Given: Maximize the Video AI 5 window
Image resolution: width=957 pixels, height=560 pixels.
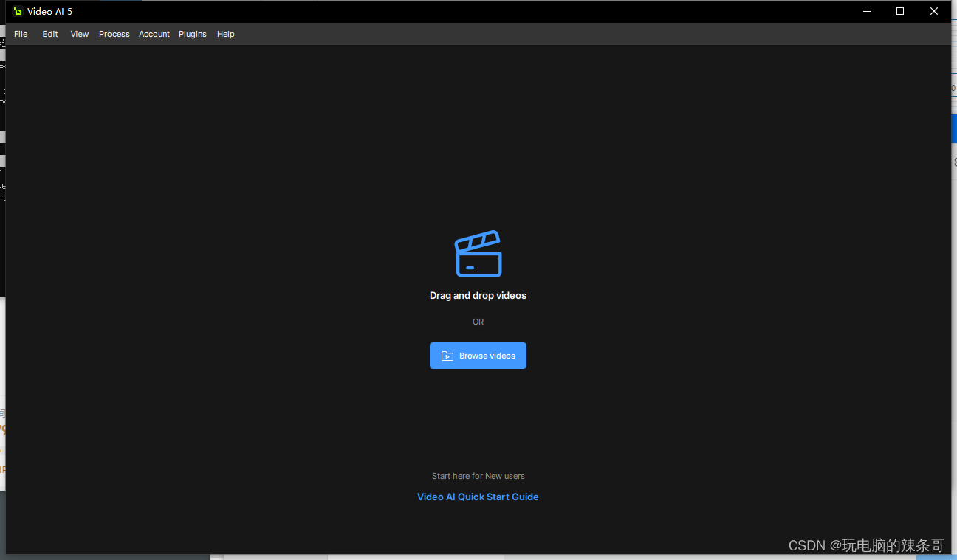Looking at the screenshot, I should pyautogui.click(x=900, y=11).
